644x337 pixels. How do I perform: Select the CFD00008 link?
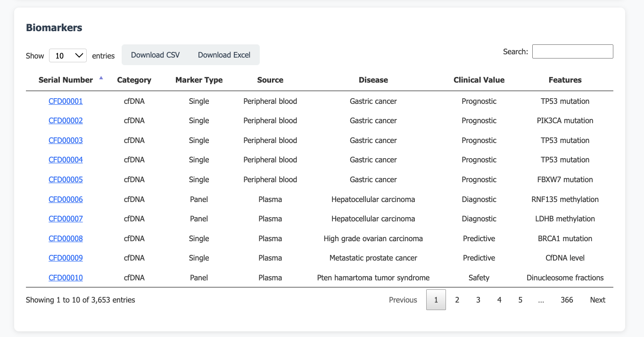tap(66, 238)
